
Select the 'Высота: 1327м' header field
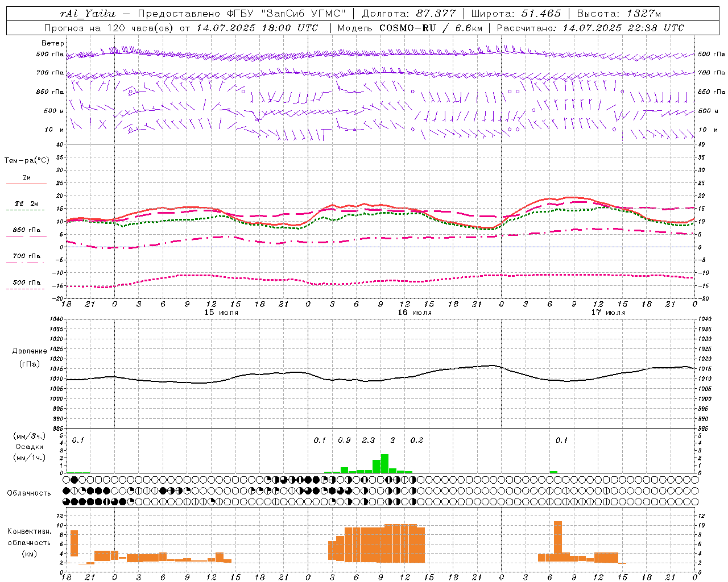point(619,14)
